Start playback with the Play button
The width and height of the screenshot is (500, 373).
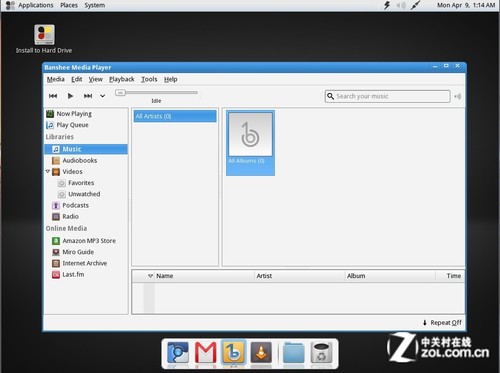click(70, 96)
